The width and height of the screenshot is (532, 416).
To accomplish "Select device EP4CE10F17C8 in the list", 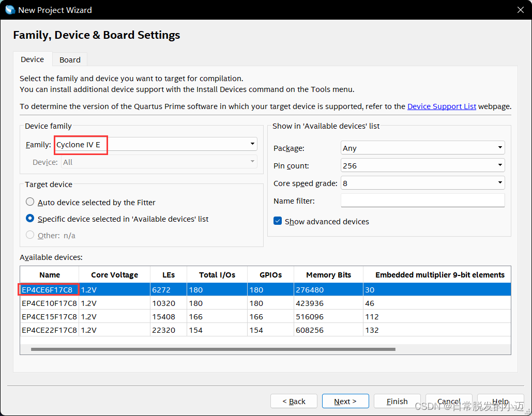I will (x=49, y=303).
